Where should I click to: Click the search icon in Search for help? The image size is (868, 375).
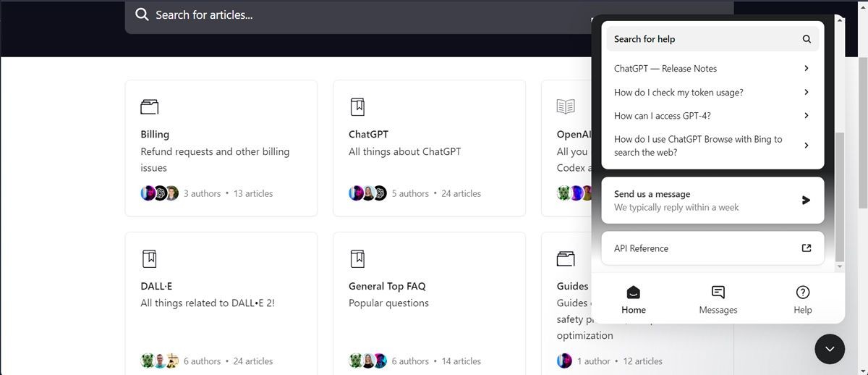pyautogui.click(x=807, y=39)
